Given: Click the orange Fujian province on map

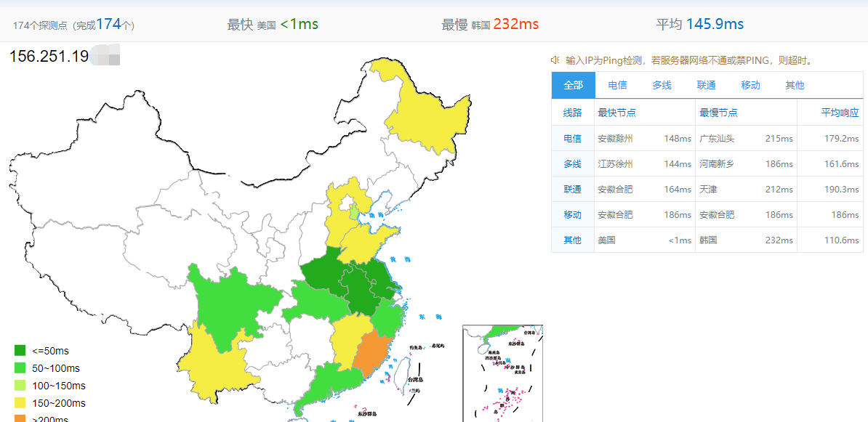Looking at the screenshot, I should 373,354.
